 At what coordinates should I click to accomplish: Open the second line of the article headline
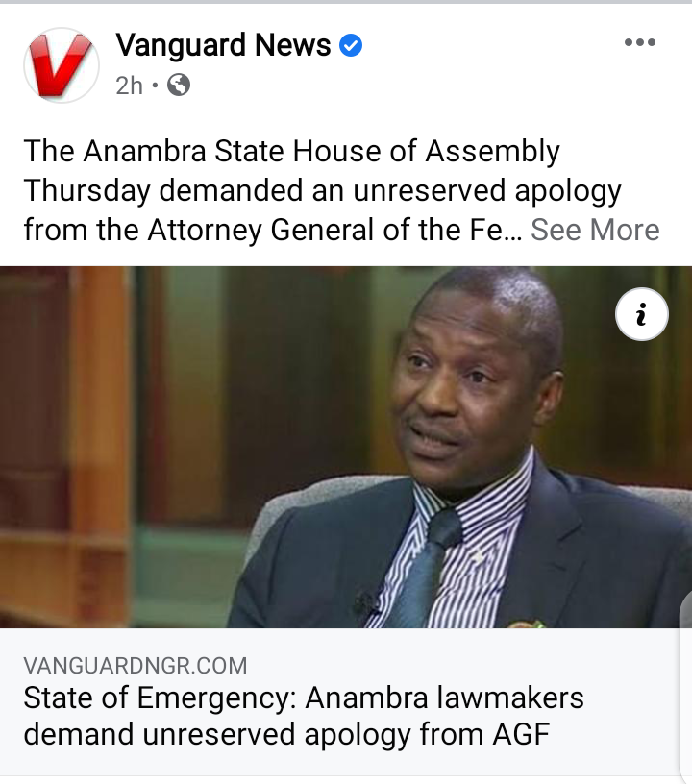point(286,734)
